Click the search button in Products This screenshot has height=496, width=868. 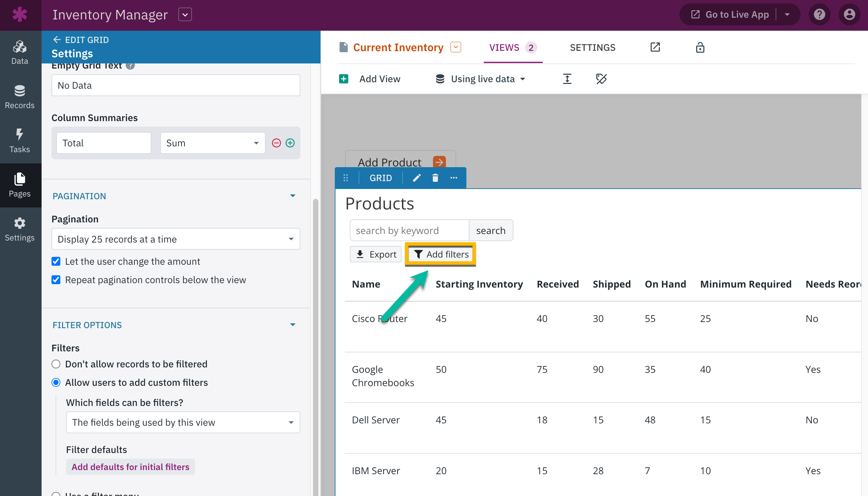[x=491, y=231]
